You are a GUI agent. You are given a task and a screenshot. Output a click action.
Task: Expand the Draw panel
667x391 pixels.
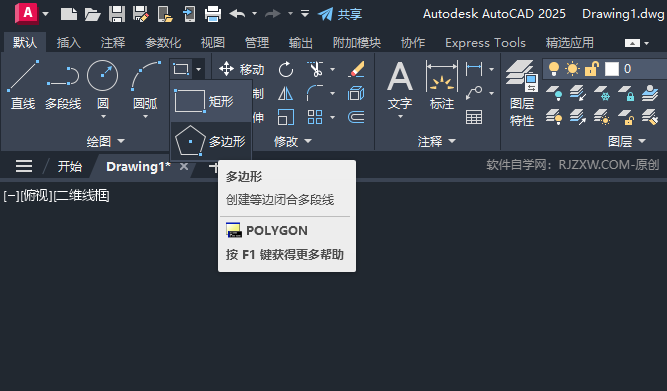click(x=105, y=141)
